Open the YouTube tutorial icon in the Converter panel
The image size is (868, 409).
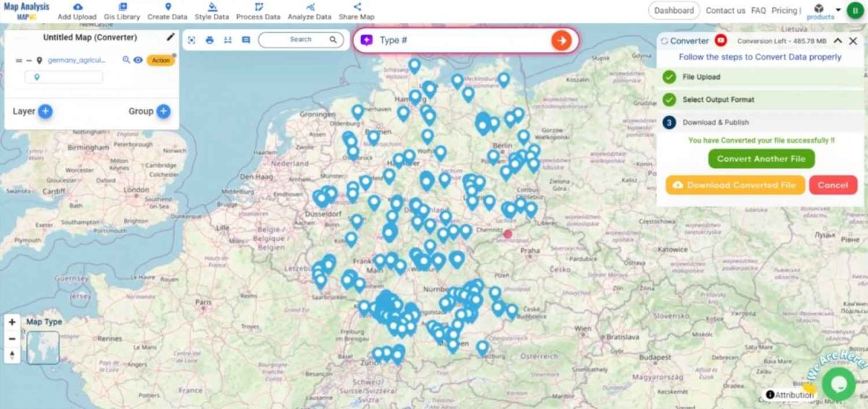720,41
